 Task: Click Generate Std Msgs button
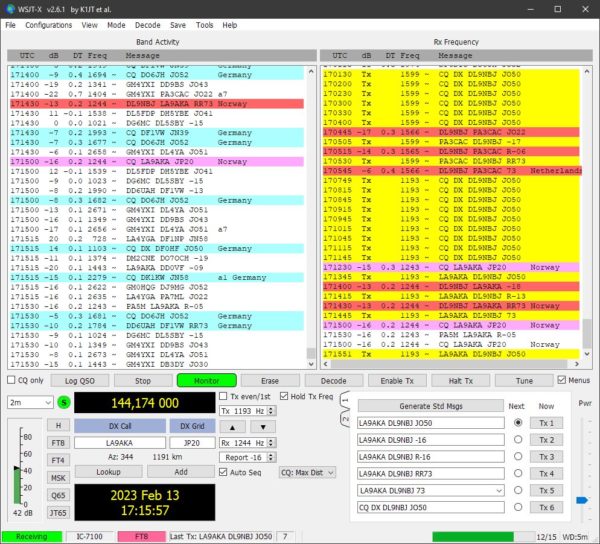point(430,406)
